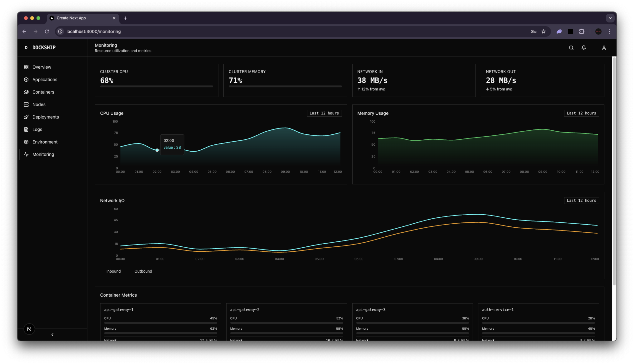The width and height of the screenshot is (634, 364).
Task: Go forward with the browser forward arrow
Action: pyautogui.click(x=36, y=32)
